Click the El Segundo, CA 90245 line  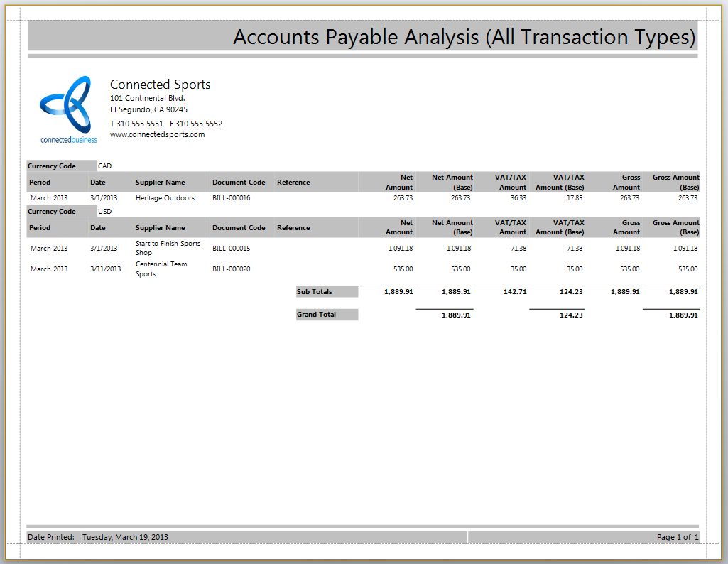tap(148, 109)
